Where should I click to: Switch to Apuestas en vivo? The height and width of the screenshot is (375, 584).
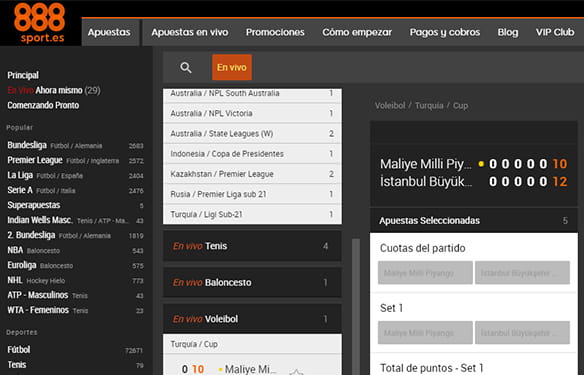click(x=190, y=32)
